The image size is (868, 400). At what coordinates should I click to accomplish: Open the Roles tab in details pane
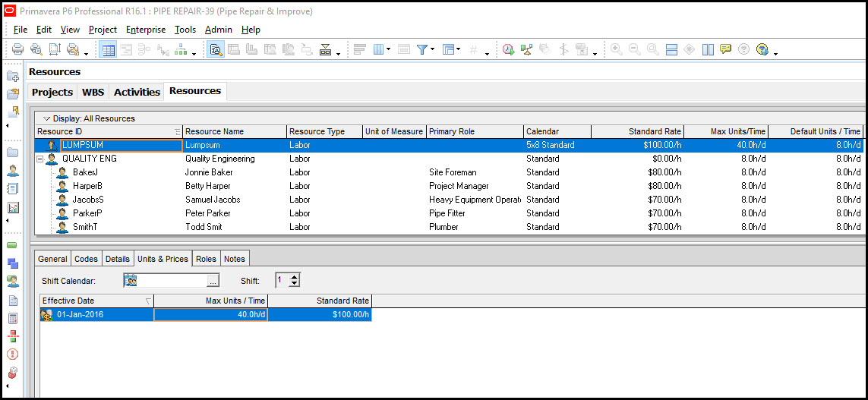coord(206,259)
